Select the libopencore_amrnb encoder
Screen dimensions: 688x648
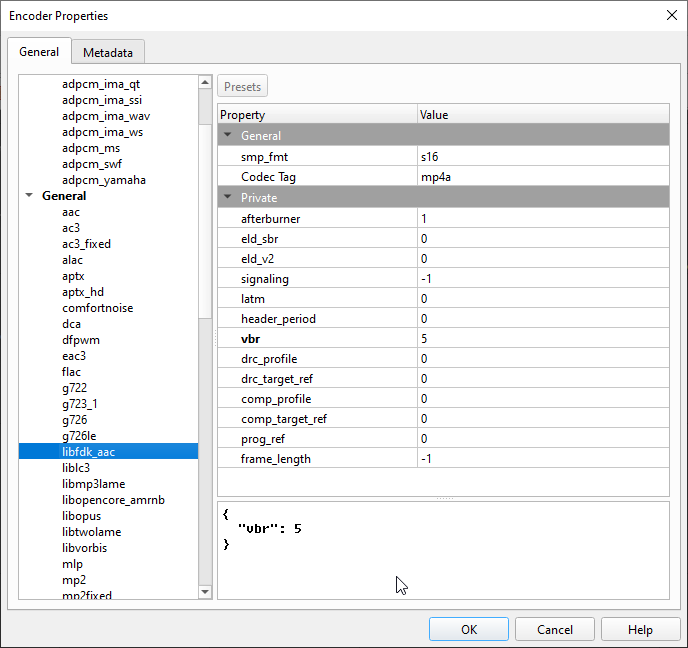click(x=113, y=500)
